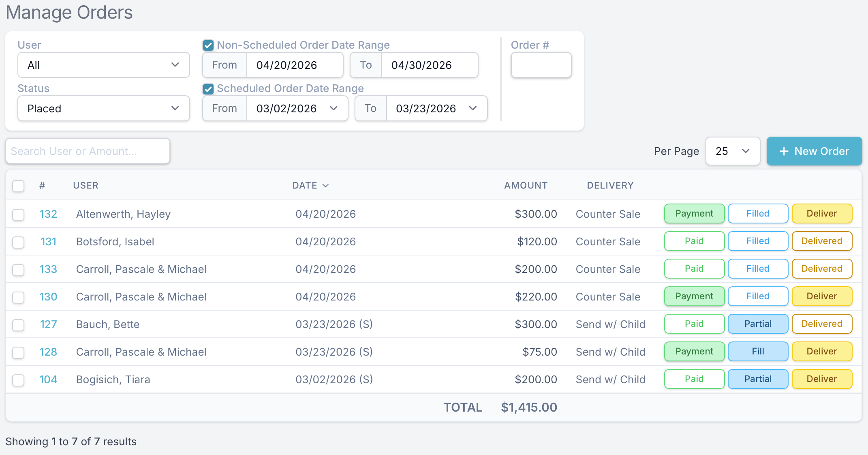Image resolution: width=868 pixels, height=455 pixels.
Task: Click Deliver button for order 128
Action: tap(822, 352)
